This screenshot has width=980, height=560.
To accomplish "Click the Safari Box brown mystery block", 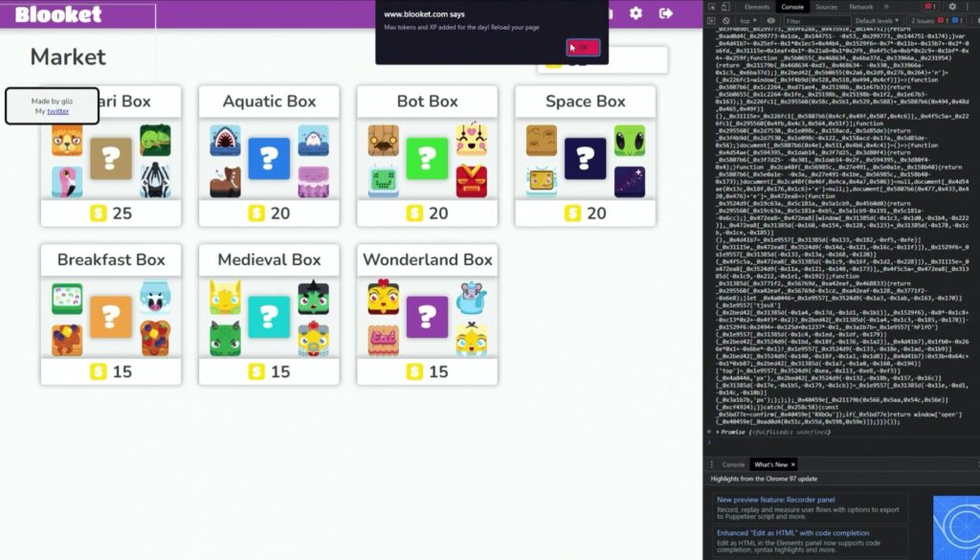I will point(111,159).
